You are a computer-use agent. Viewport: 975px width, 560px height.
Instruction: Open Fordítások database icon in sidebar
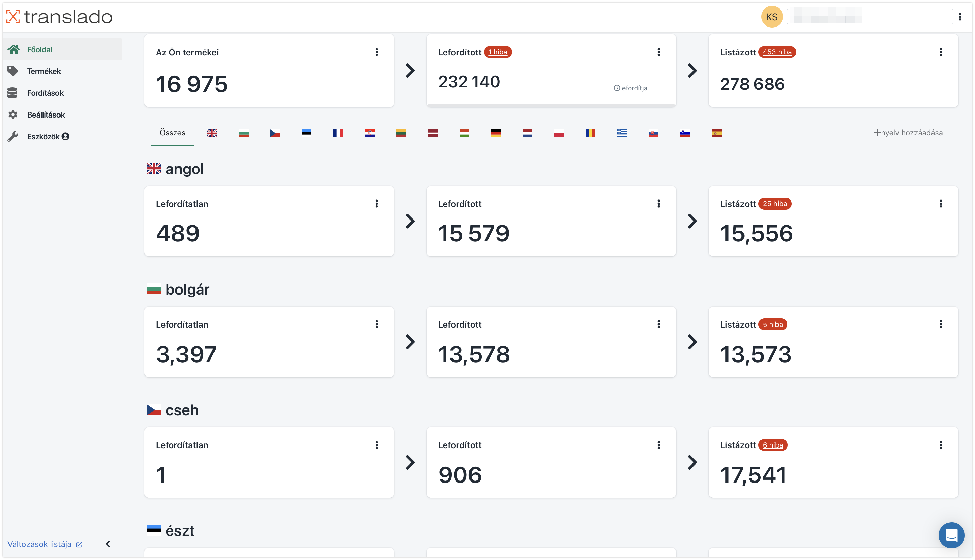[x=12, y=93]
